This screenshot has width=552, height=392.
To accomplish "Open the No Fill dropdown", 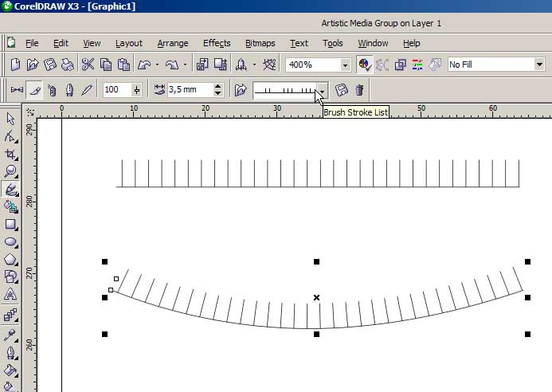I will coord(539,65).
